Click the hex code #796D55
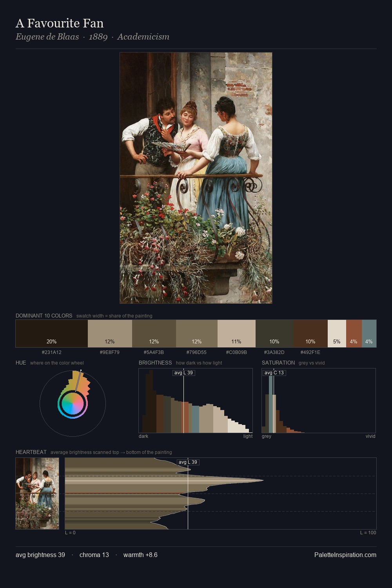The width and height of the screenshot is (392, 588). 197,352
